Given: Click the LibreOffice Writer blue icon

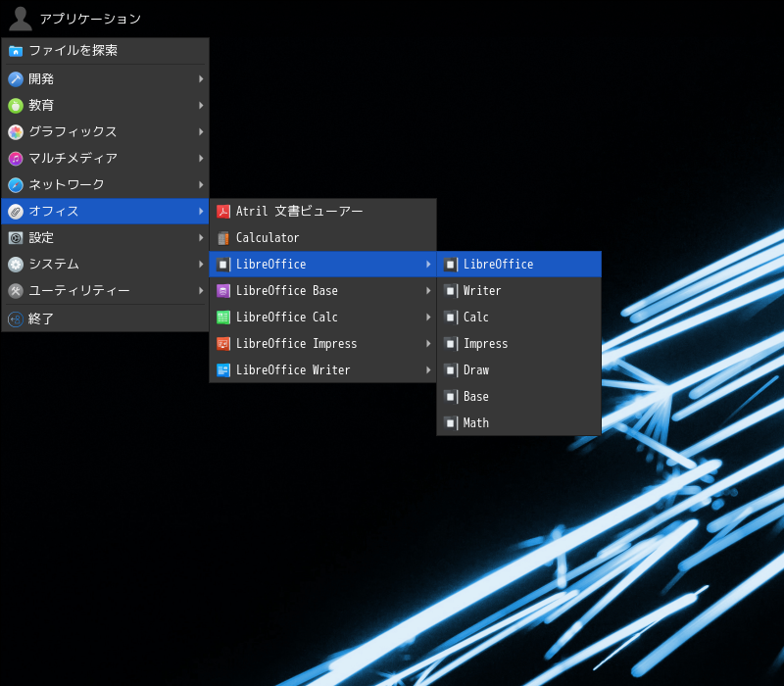Looking at the screenshot, I should [223, 370].
